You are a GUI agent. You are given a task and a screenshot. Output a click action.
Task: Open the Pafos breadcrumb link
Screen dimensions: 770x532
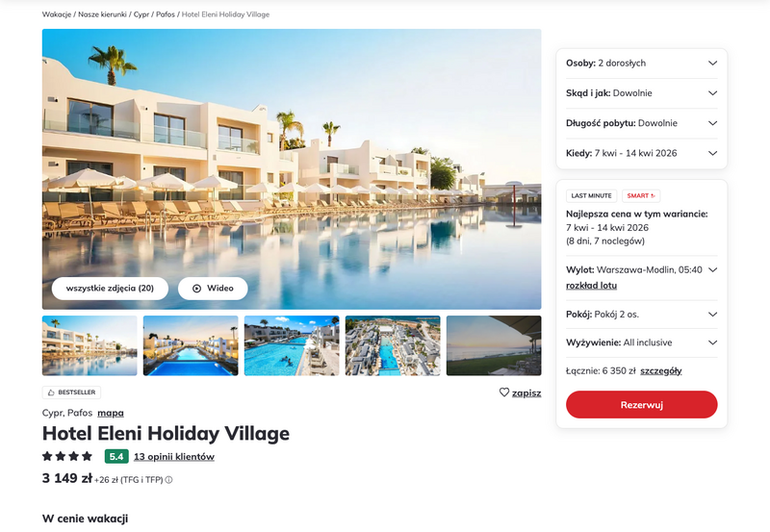(x=166, y=14)
